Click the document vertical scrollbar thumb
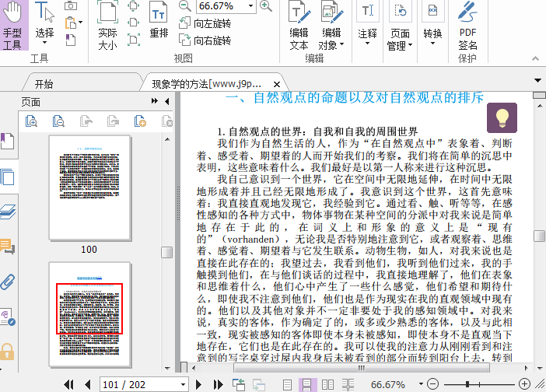 coord(539,236)
